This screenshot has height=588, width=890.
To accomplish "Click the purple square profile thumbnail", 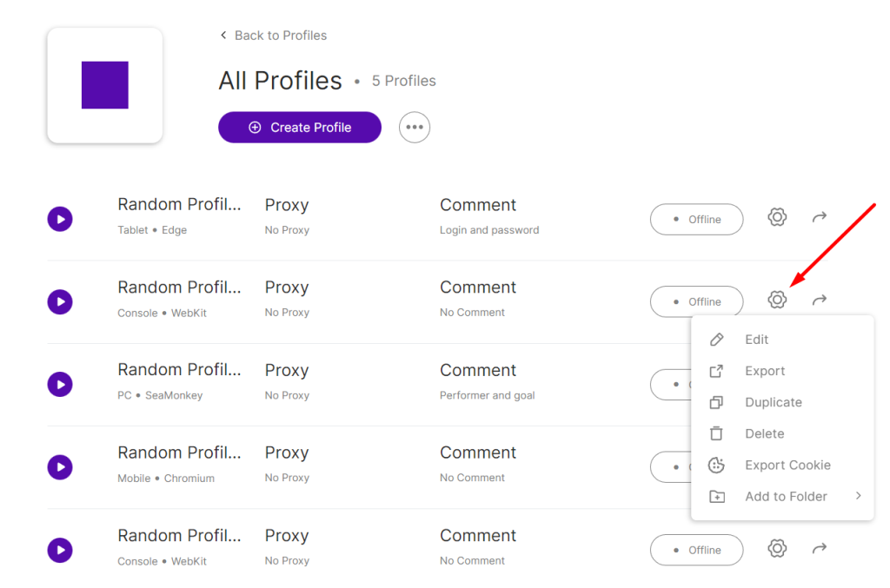I will tap(105, 85).
